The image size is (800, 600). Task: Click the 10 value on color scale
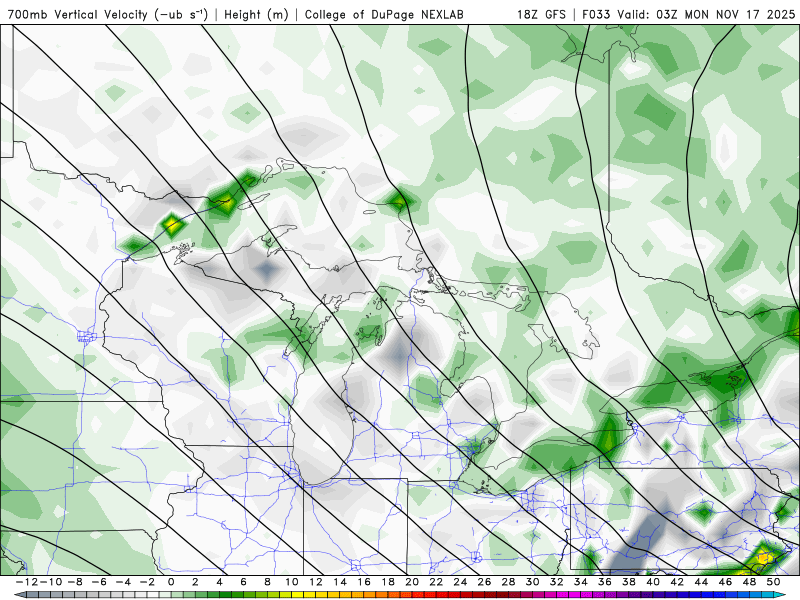291,582
